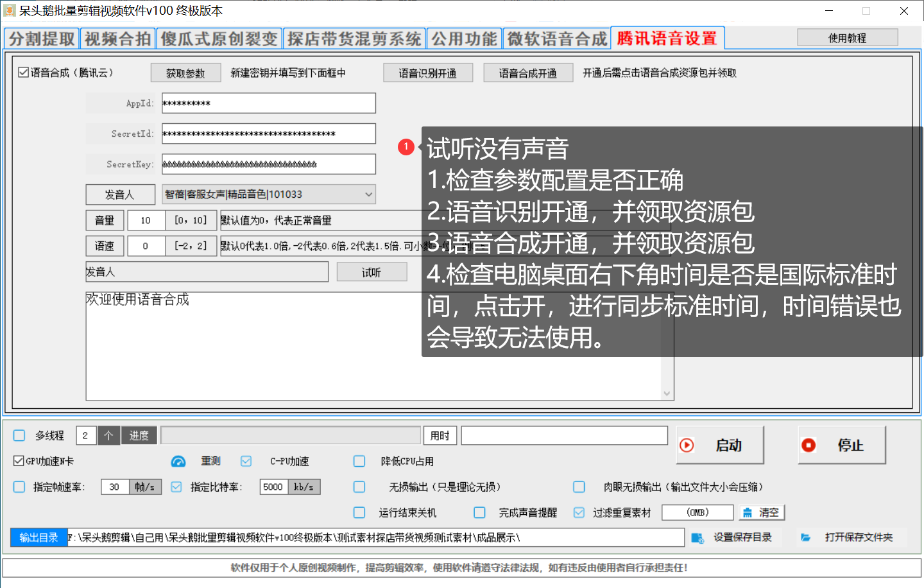
Task: Toggle the GPU加速N卡 checkbox
Action: click(19, 461)
